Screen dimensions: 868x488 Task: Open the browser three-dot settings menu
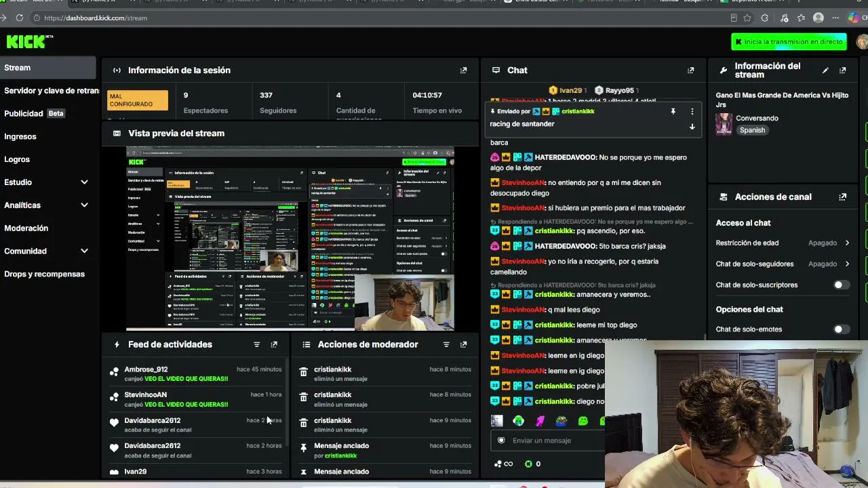tap(835, 18)
